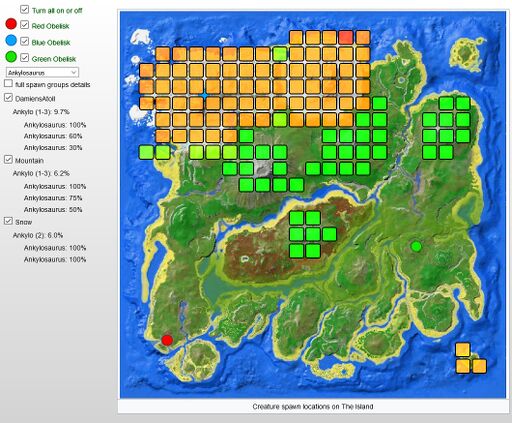Screen dimensions: 512x423
Task: Click 'Ankylosaurus: 75%' entry
Action: pyautogui.click(x=53, y=198)
